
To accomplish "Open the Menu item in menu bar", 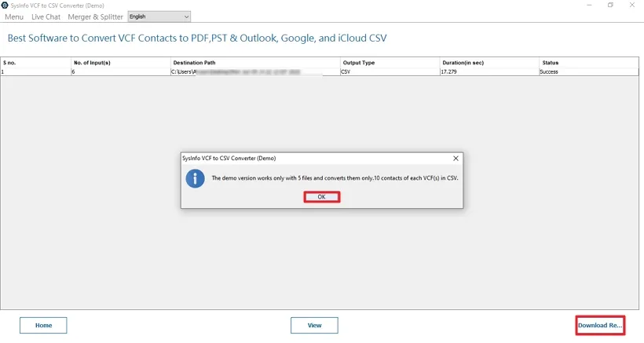I will 14,16.
